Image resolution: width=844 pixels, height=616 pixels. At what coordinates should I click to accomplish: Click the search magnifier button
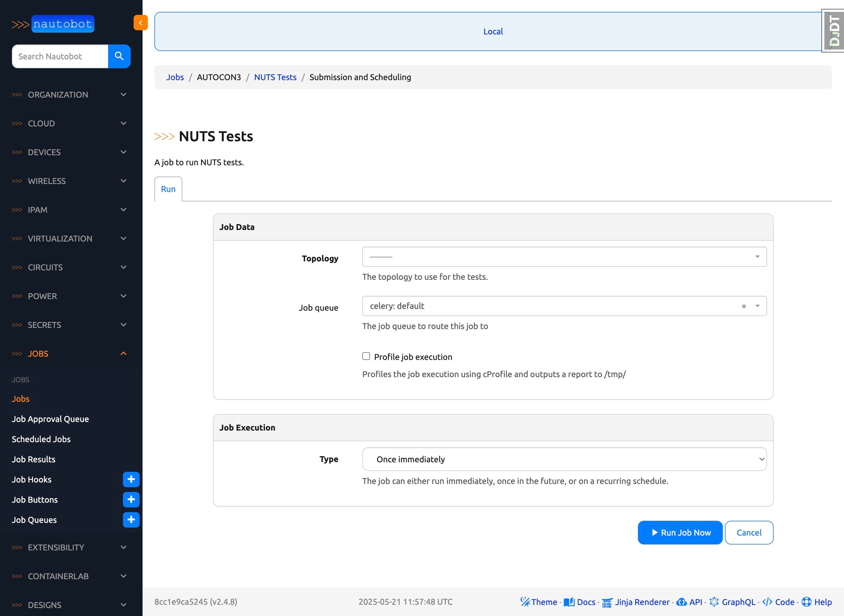[119, 56]
